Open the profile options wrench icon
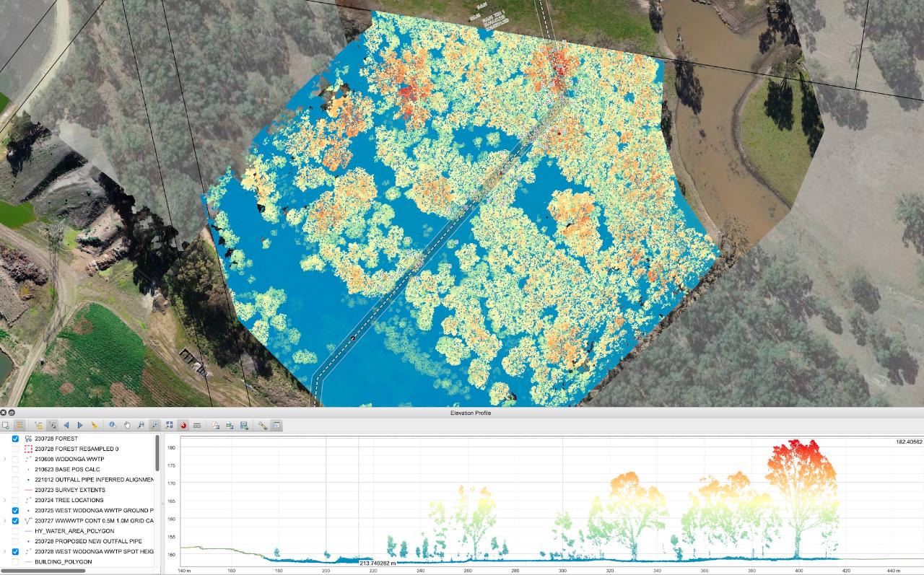Screen dimensions: 924x575 tap(263, 426)
